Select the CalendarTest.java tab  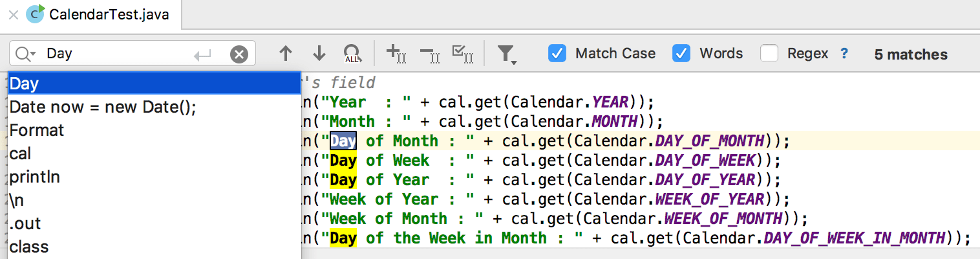(100, 14)
